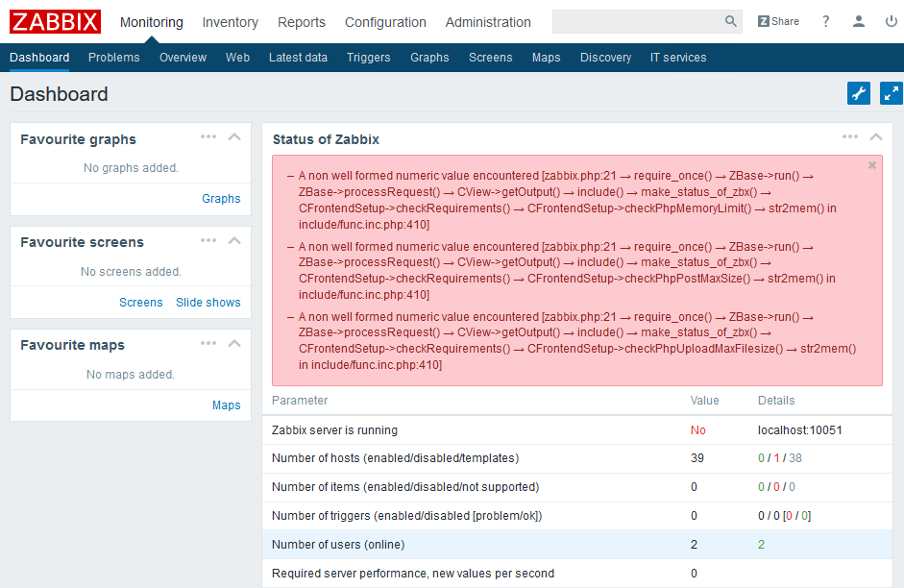Go to the Graphs submenu tab
This screenshot has height=588, width=904.
pos(429,58)
